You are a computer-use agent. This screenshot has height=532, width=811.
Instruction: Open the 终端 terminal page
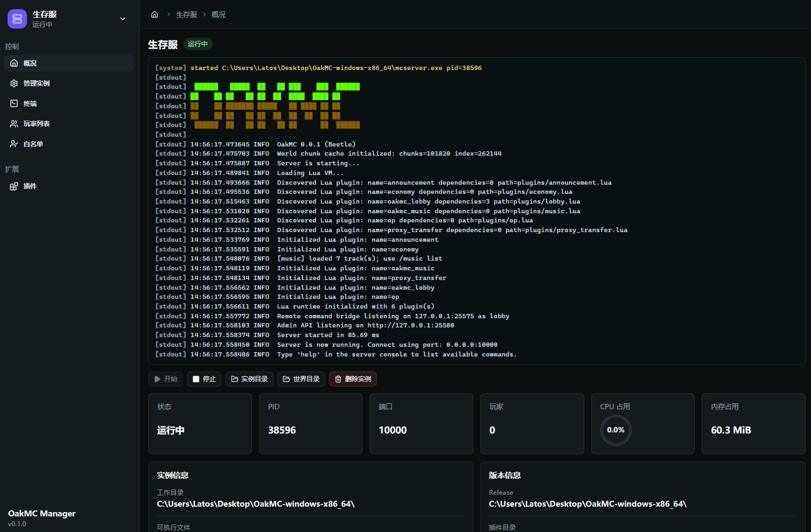(x=68, y=103)
